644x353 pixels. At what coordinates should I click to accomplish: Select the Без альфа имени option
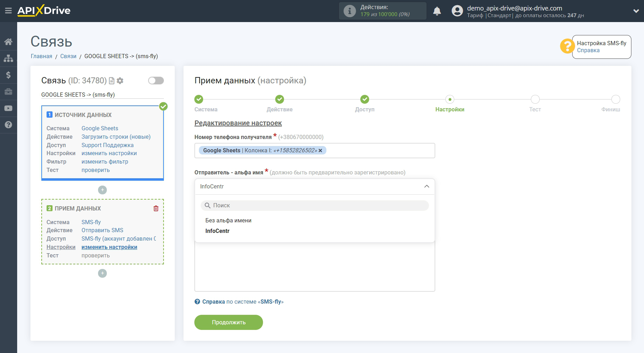[228, 220]
